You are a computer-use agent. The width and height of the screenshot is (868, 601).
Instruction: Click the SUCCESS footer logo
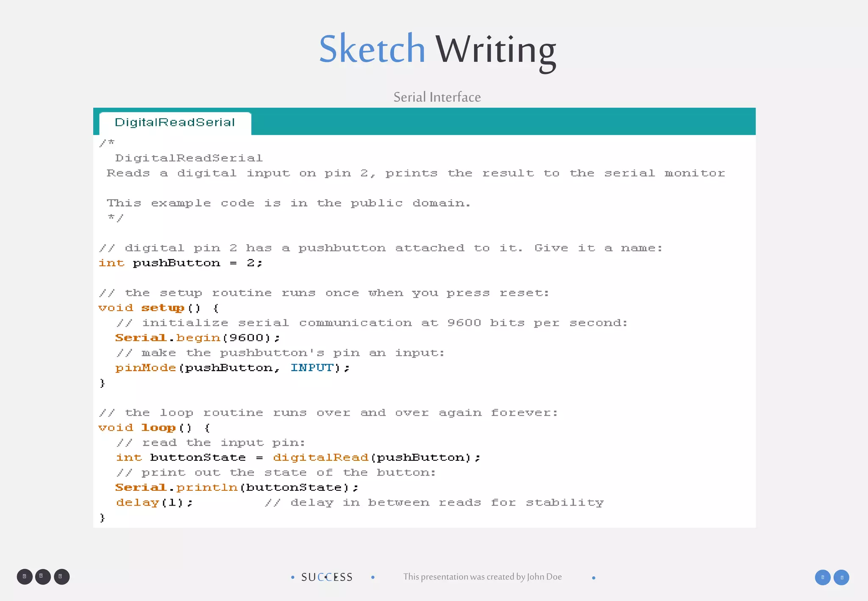(x=327, y=577)
